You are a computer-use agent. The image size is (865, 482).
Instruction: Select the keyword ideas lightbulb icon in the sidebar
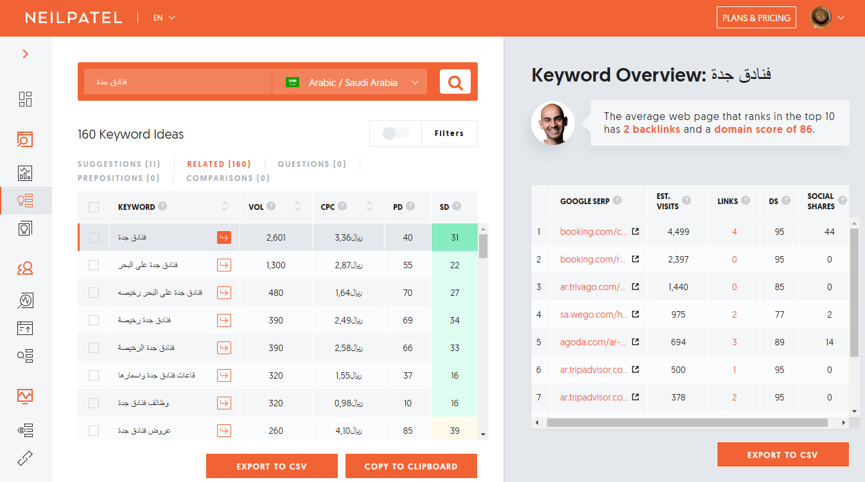pos(25,200)
